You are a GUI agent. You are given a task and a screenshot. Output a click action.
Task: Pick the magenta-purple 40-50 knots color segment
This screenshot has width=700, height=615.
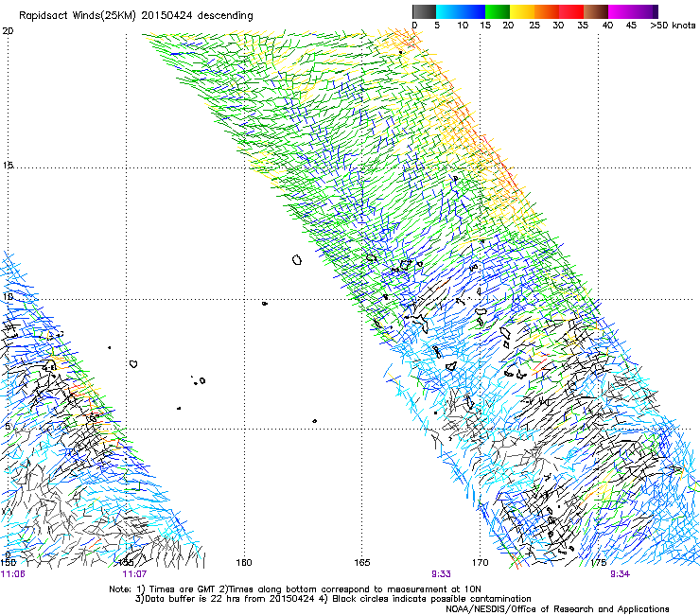pyautogui.click(x=634, y=11)
